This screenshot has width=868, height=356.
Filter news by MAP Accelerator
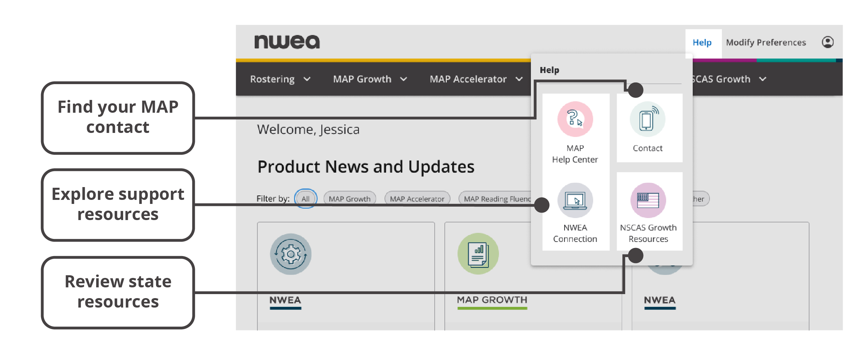pyautogui.click(x=417, y=199)
